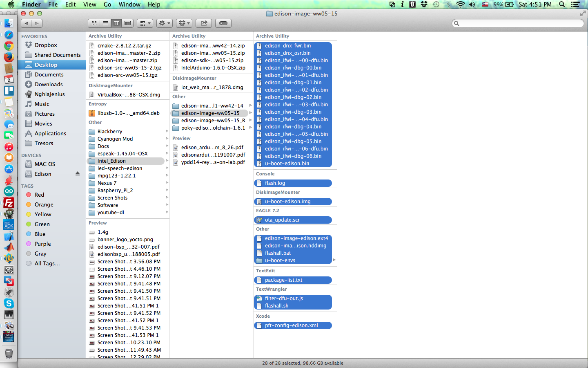The image size is (588, 368).
Task: Open the Mac App Store Dock icon
Action: click(x=9, y=169)
